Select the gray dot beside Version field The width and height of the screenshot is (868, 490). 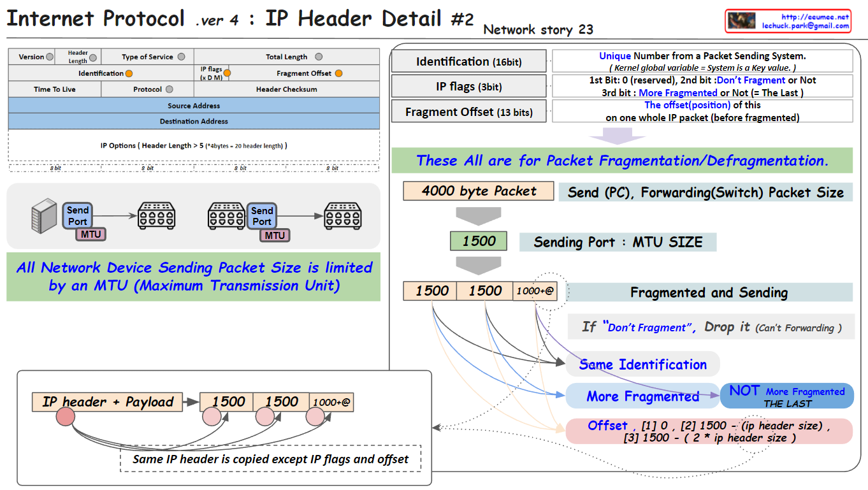[x=50, y=57]
